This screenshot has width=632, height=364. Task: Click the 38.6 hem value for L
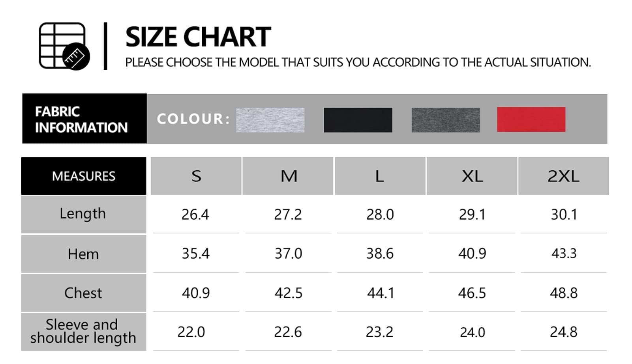[x=380, y=254]
